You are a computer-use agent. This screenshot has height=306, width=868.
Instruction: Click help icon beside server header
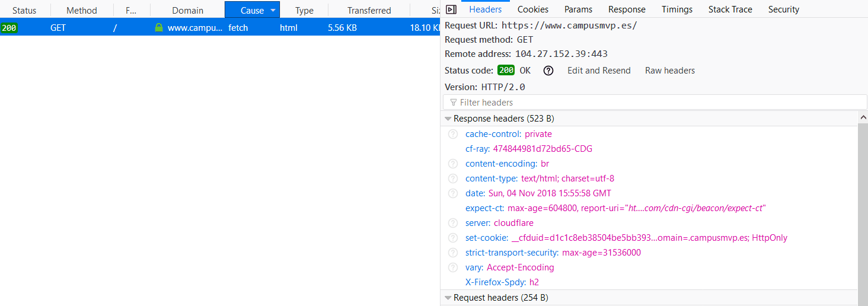coord(453,223)
